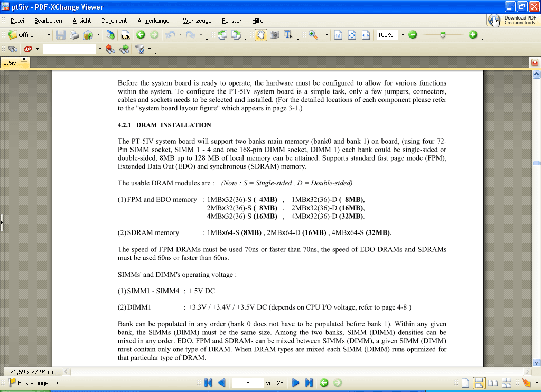Click the Save disk icon
The image size is (541, 392).
tap(61, 35)
